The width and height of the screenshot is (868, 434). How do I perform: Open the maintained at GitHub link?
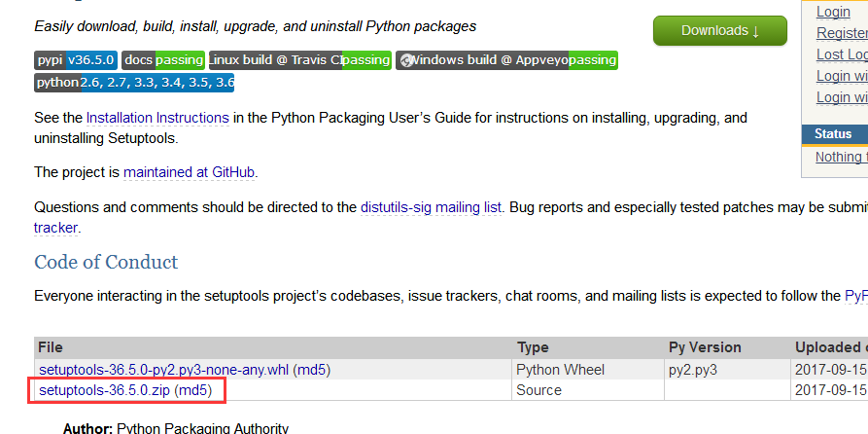190,172
